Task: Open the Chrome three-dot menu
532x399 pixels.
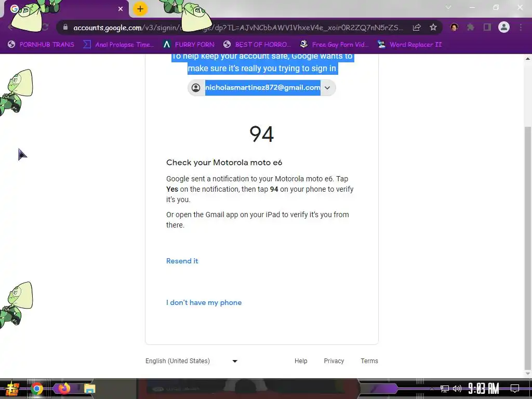Action: 521,27
